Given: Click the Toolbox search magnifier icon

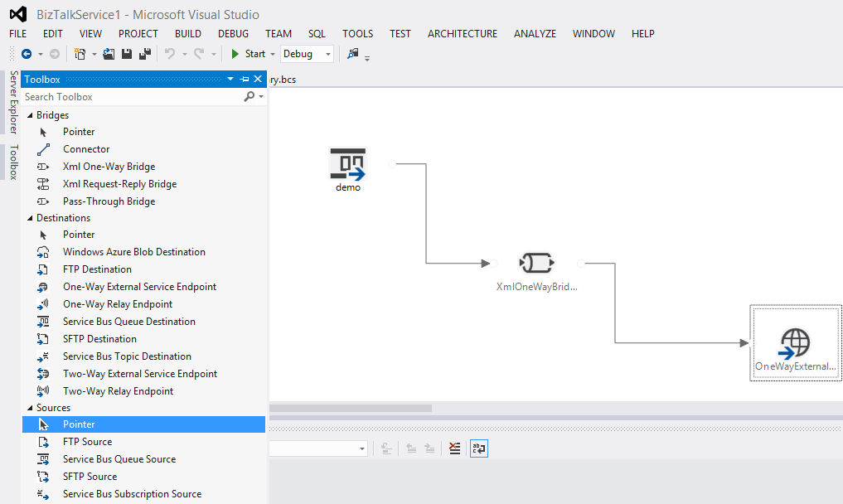Looking at the screenshot, I should pyautogui.click(x=249, y=97).
